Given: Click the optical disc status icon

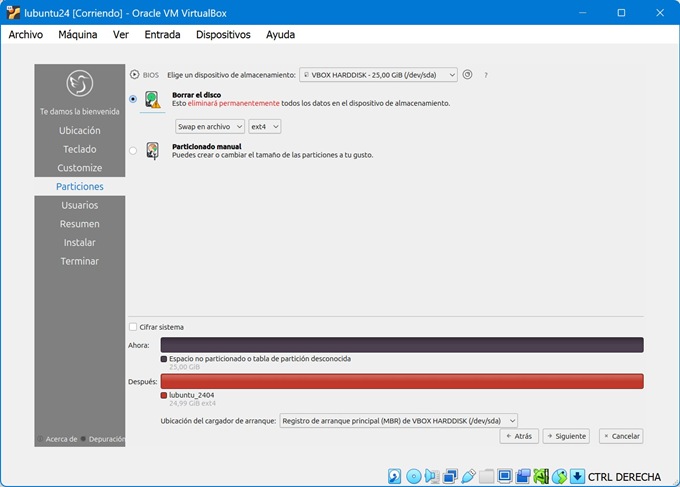Looking at the screenshot, I should click(414, 476).
